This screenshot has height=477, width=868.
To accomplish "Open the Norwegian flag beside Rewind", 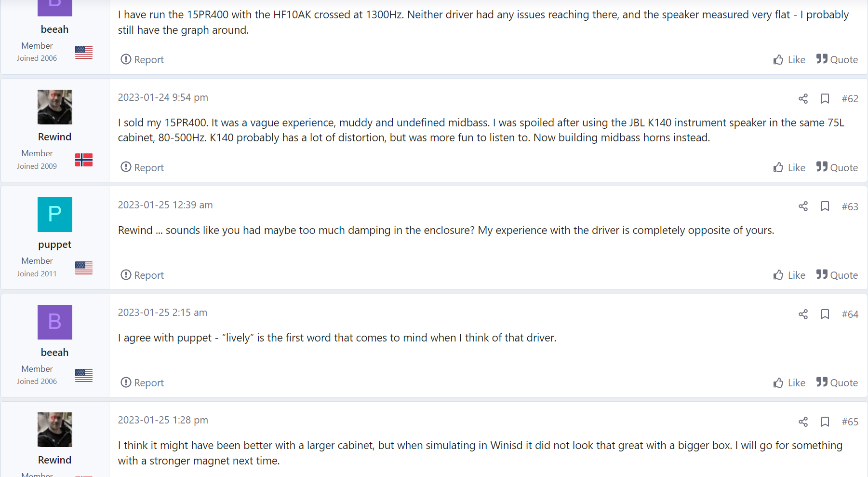I will click(84, 160).
